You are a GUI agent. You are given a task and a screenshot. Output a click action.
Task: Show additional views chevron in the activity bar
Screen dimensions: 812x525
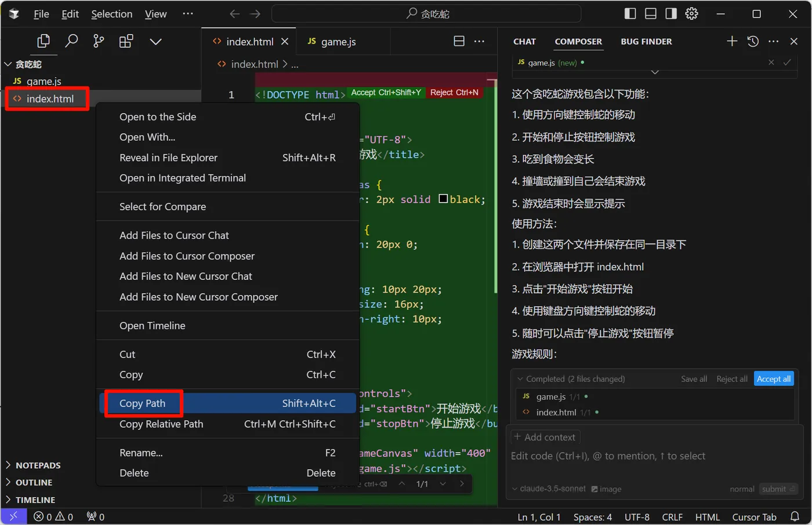click(155, 42)
